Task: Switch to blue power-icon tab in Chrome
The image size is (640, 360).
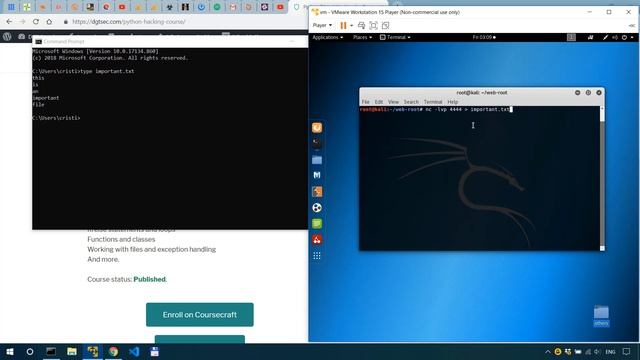Action: pos(201,7)
